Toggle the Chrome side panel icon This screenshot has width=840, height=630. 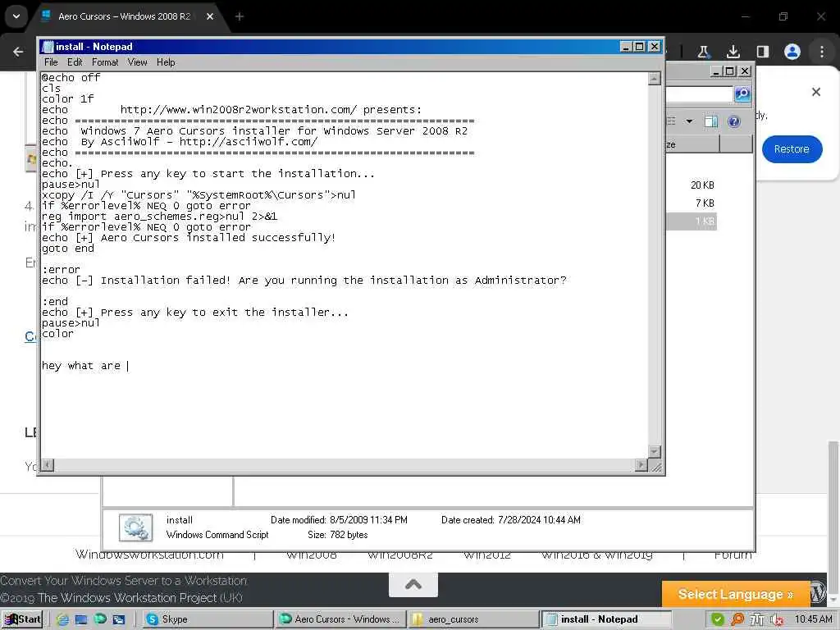tap(763, 52)
